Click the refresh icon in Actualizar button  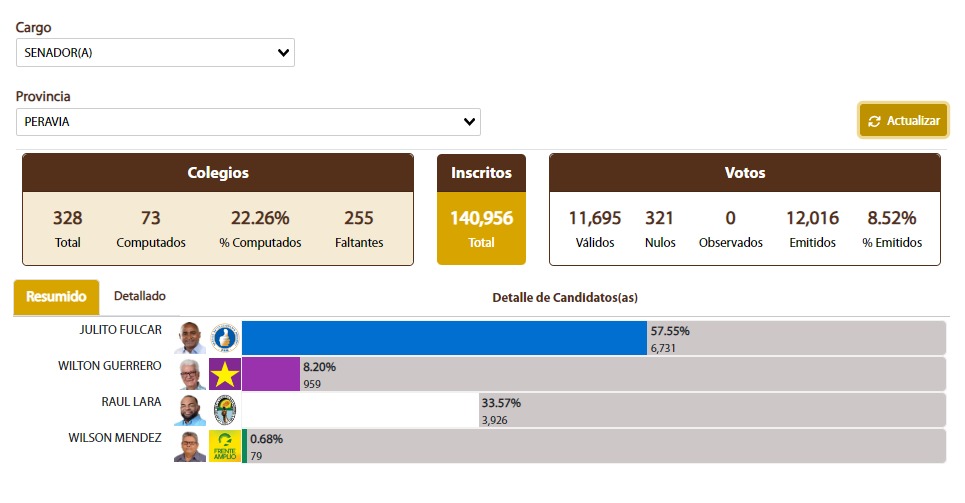pyautogui.click(x=874, y=121)
